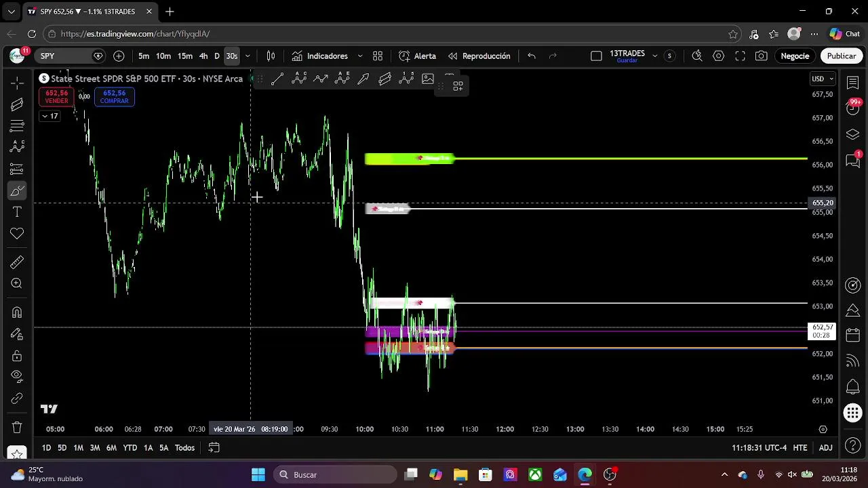Viewport: 868px width, 488px height.
Task: Toggle magnet mode for drawings
Action: click(17, 312)
